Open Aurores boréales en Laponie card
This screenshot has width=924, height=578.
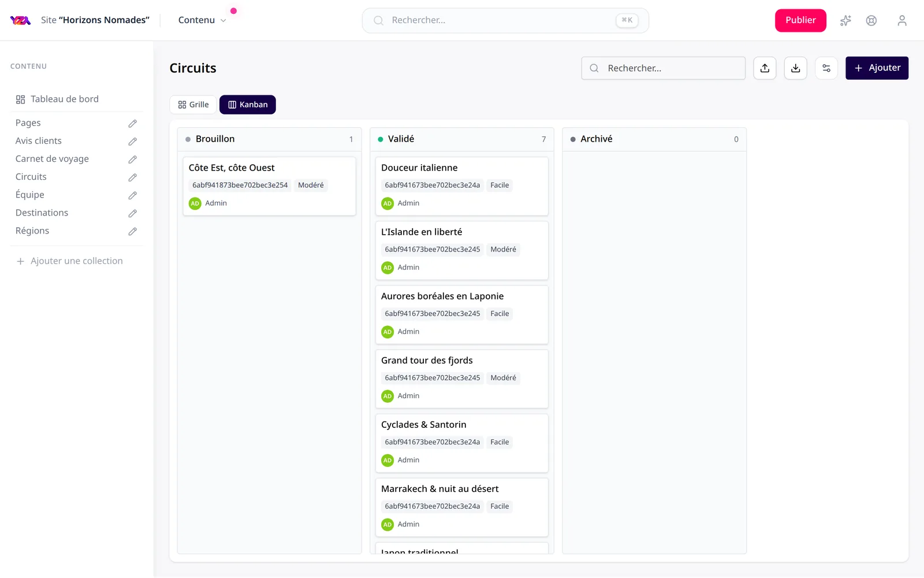pos(462,314)
